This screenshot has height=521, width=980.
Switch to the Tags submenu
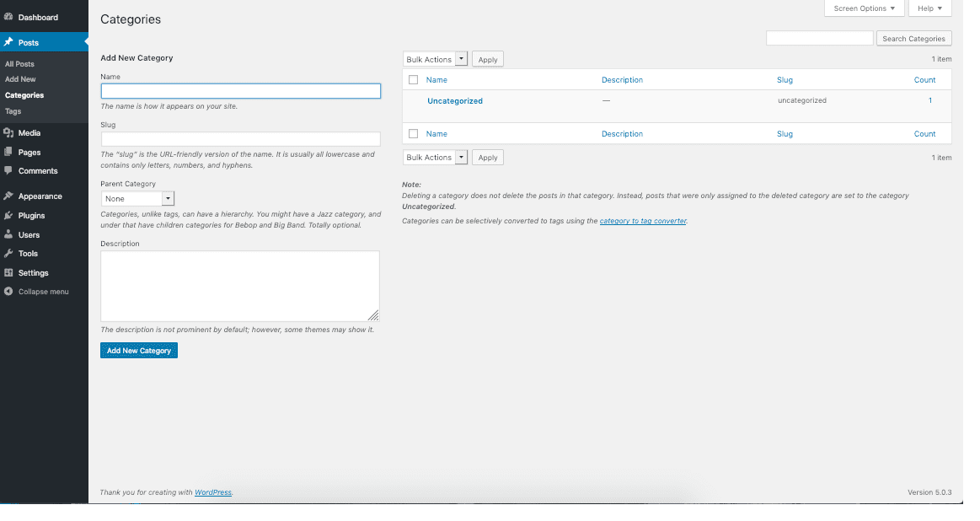pos(13,110)
